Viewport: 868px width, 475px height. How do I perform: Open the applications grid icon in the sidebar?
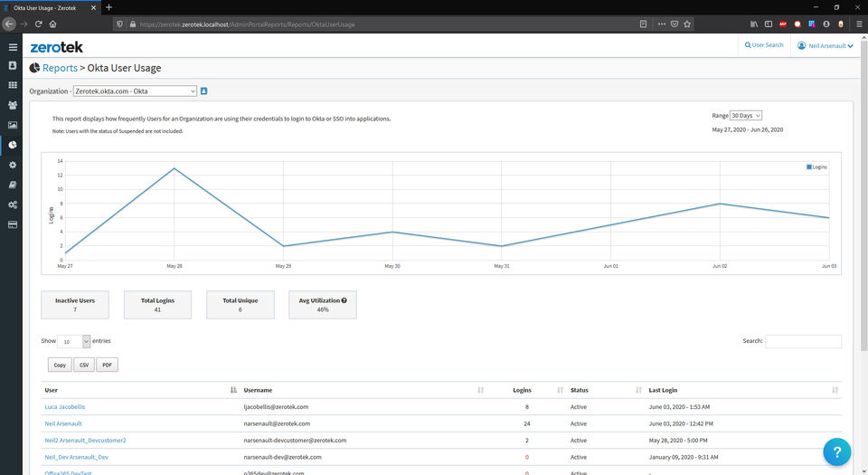pyautogui.click(x=13, y=85)
